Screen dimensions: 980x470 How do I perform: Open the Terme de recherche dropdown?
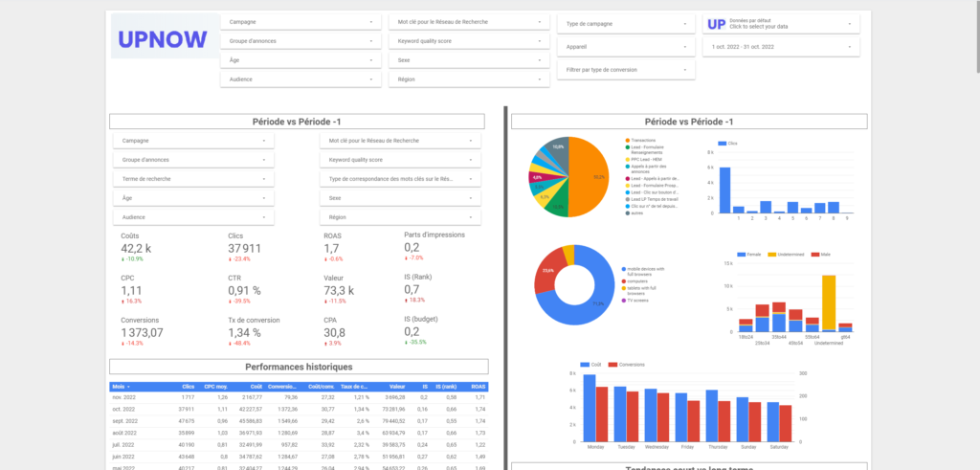pos(193,179)
